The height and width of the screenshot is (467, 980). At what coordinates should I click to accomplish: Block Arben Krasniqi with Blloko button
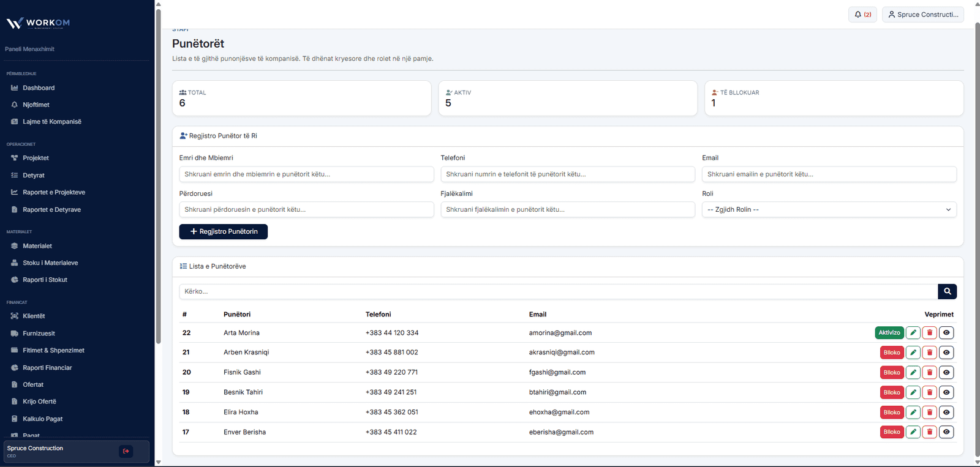point(892,353)
